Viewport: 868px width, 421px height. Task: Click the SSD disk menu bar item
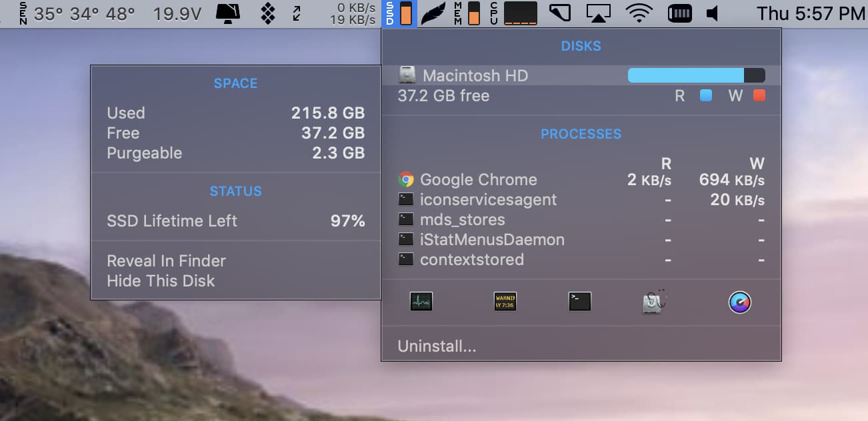pos(399,13)
